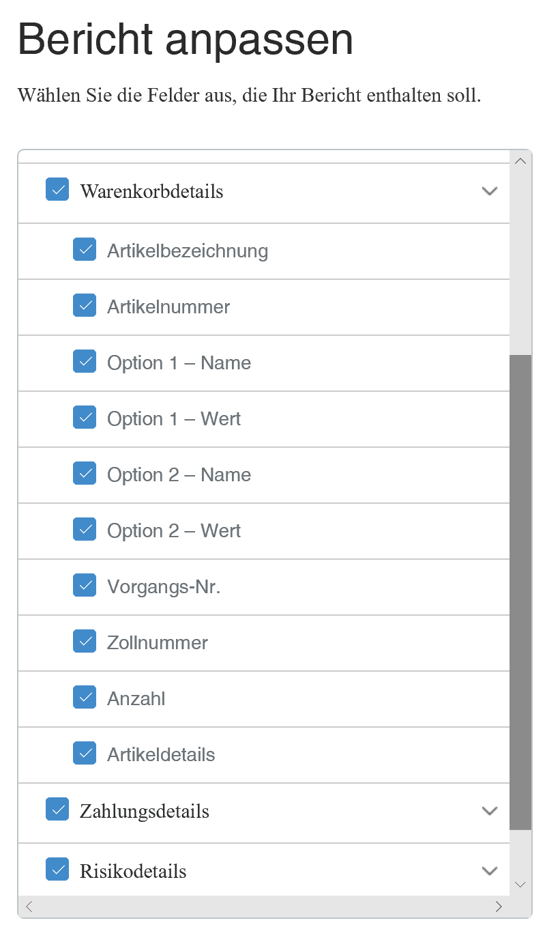Disable the Option 2 – Name field
The width and height of the screenshot is (560, 940).
coord(85,474)
